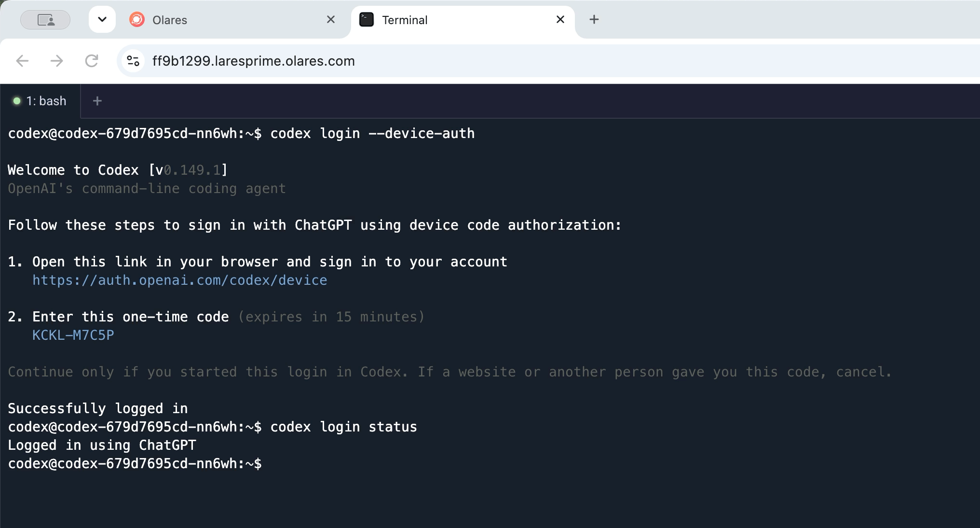Click the 'Logged in using ChatGPT' output
Screen dimensions: 980x528
(x=102, y=445)
